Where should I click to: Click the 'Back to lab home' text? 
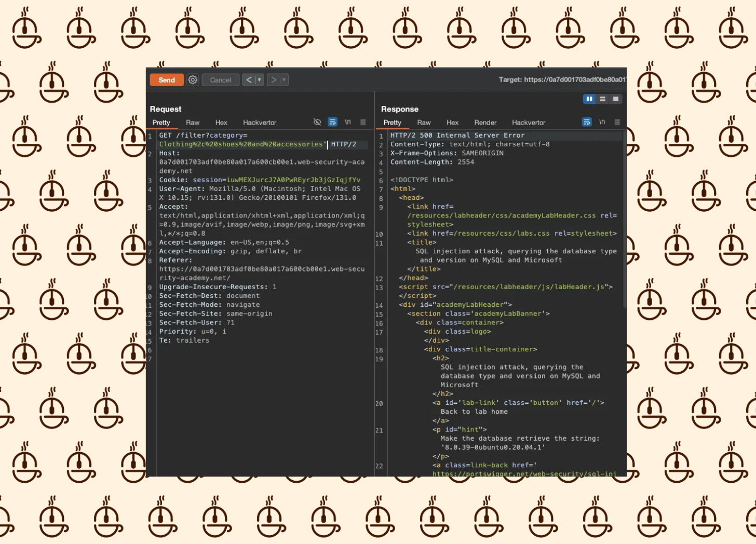pyautogui.click(x=474, y=412)
